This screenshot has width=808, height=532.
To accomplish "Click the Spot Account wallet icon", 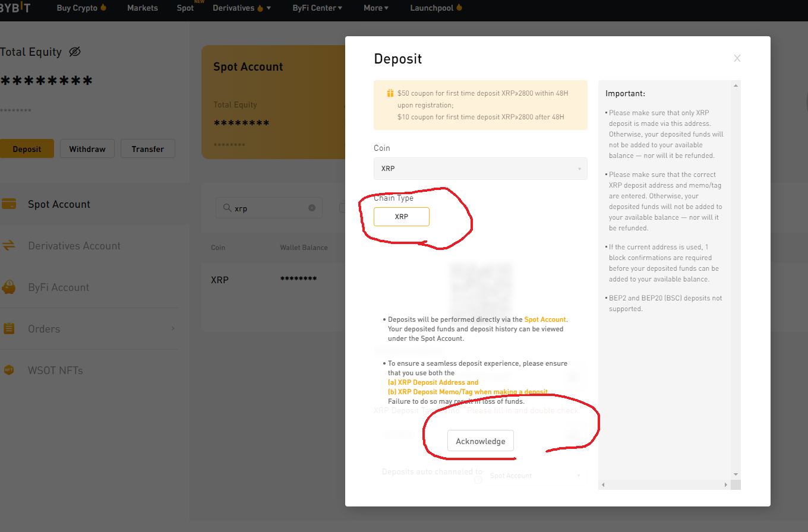I will coord(9,204).
